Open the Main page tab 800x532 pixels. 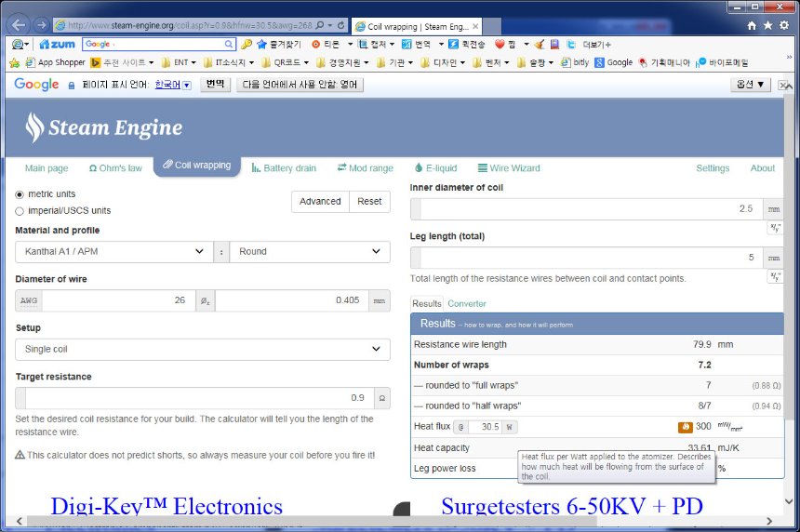click(x=47, y=168)
